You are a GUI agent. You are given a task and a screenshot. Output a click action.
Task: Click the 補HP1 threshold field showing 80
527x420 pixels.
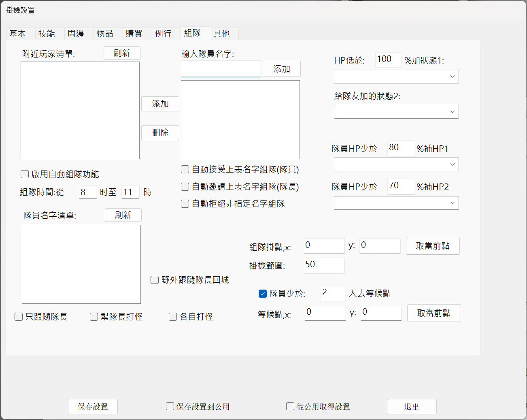point(401,148)
